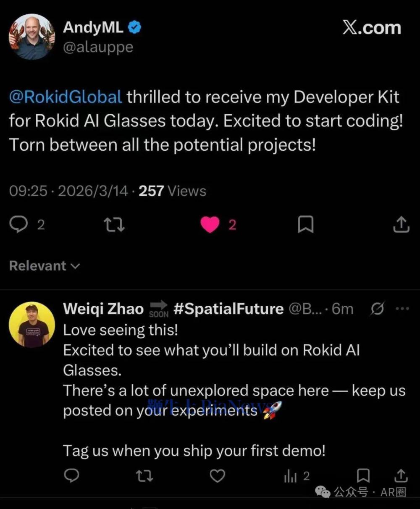Viewport: 420px width, 509px height.
Task: Open the #SpatialFuture hashtag name
Action: (x=228, y=309)
